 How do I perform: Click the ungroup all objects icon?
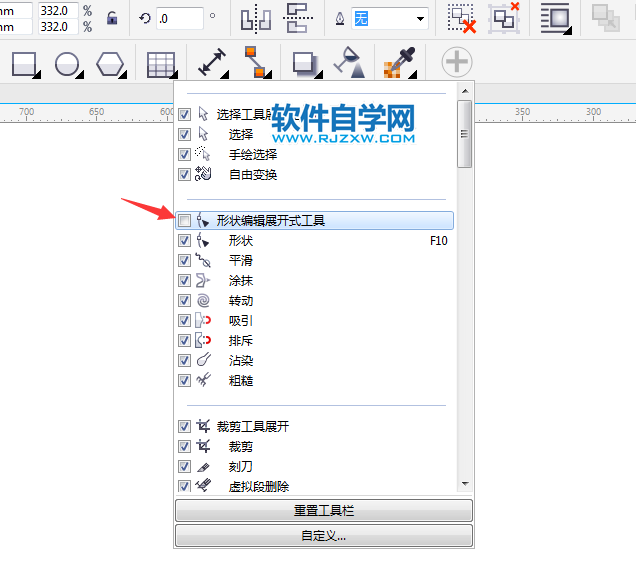504,18
